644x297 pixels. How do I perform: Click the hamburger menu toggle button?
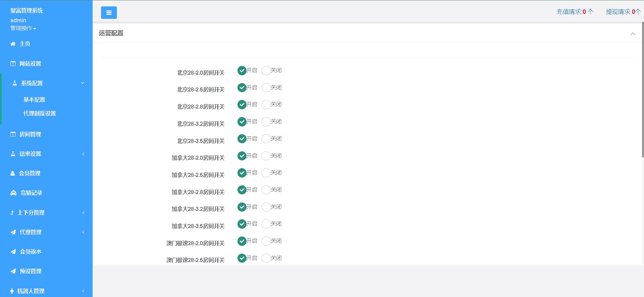(x=109, y=13)
